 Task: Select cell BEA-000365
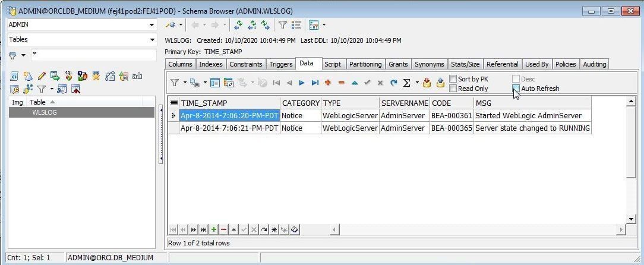click(452, 128)
